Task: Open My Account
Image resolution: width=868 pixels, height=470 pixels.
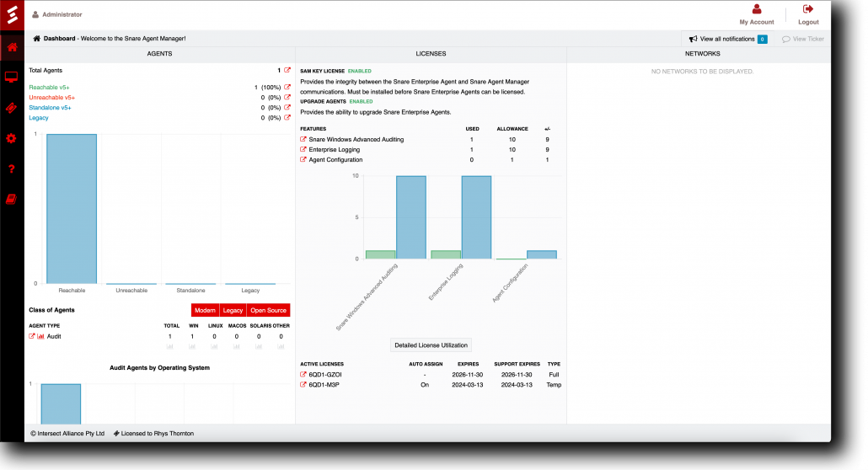Action: (757, 15)
